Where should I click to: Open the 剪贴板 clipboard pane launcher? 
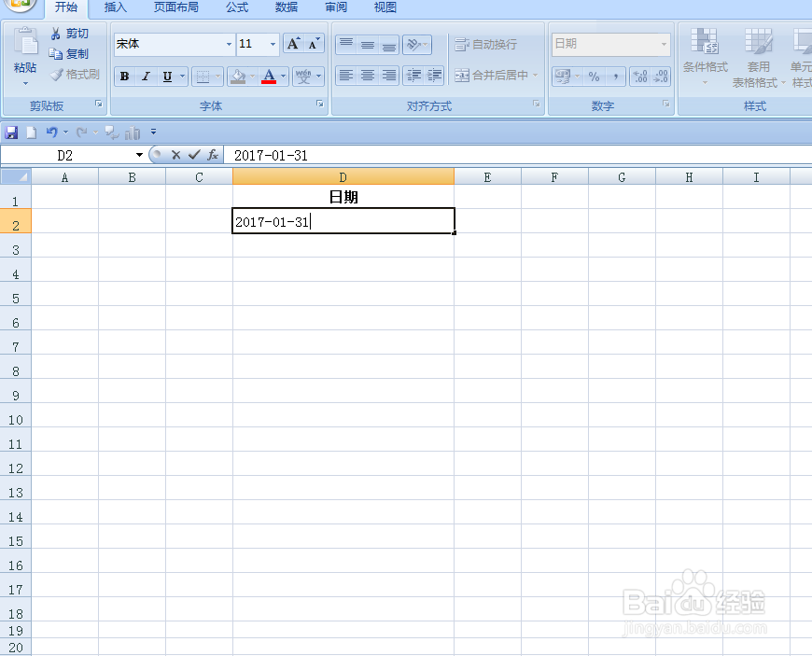pos(98,105)
